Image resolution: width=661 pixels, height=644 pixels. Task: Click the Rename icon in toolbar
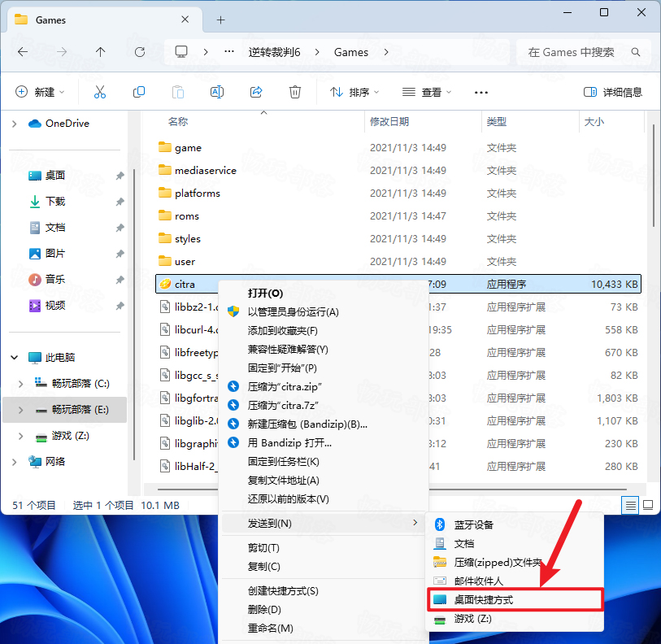[x=217, y=92]
